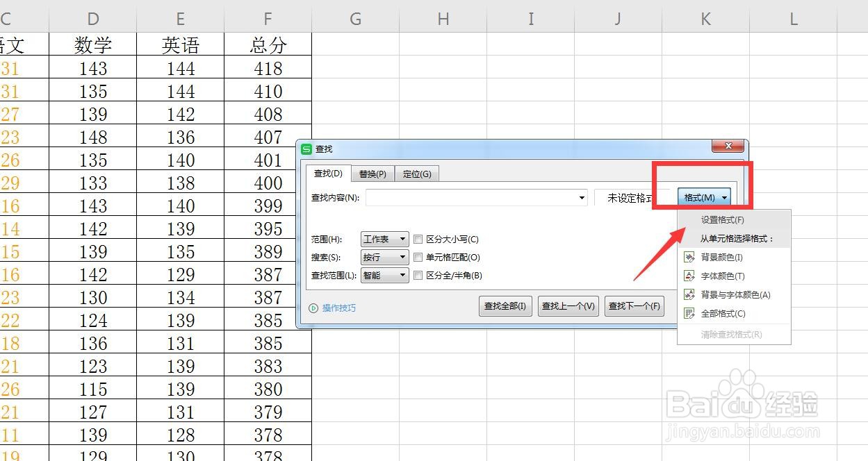The image size is (868, 461).
Task: Select the 背景颜色 (background color) search option
Action: pyautogui.click(x=723, y=256)
